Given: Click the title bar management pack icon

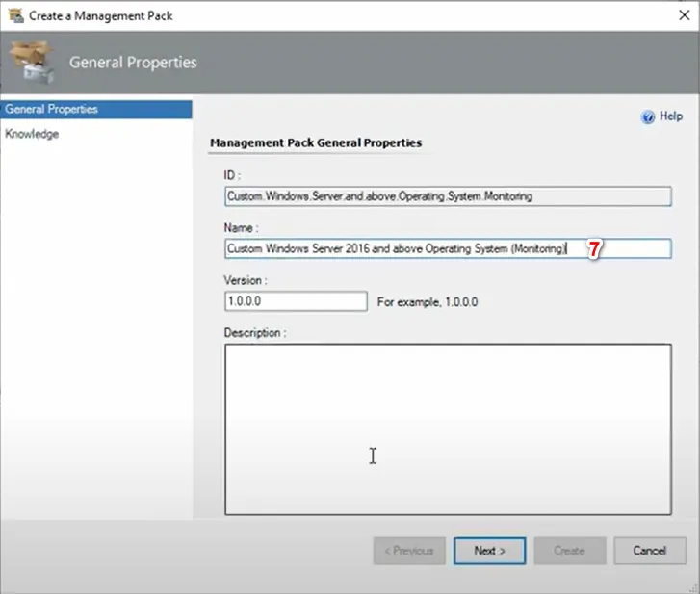Looking at the screenshot, I should tap(15, 15).
